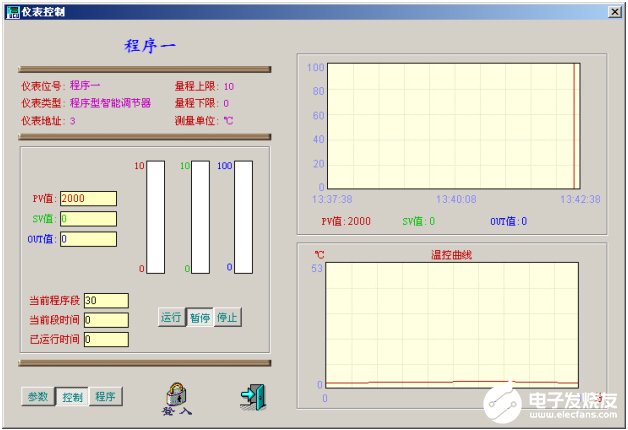Switch to the 程序 tab

pyautogui.click(x=106, y=396)
